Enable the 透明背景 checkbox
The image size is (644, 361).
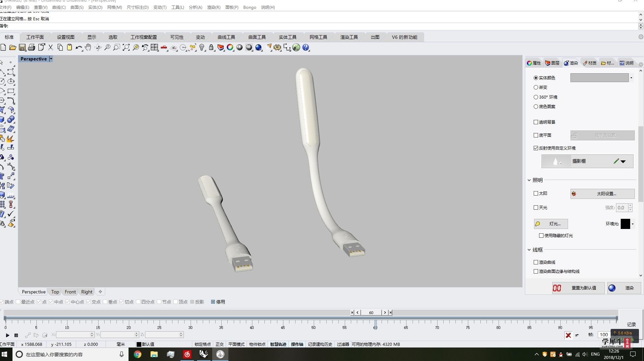[536, 122]
